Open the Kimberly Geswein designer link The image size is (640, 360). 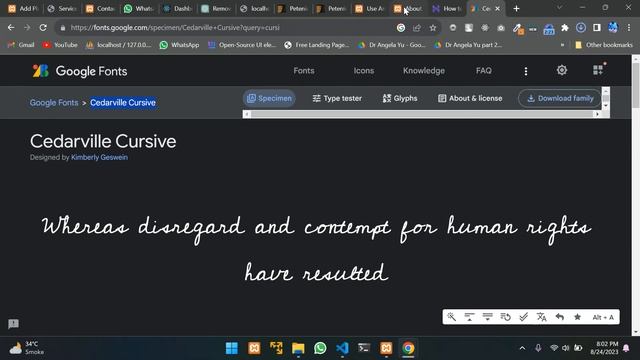coord(99,157)
